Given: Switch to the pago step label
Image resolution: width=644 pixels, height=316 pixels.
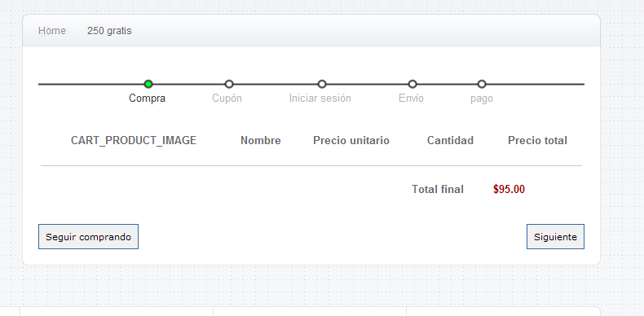Looking at the screenshot, I should [481, 99].
